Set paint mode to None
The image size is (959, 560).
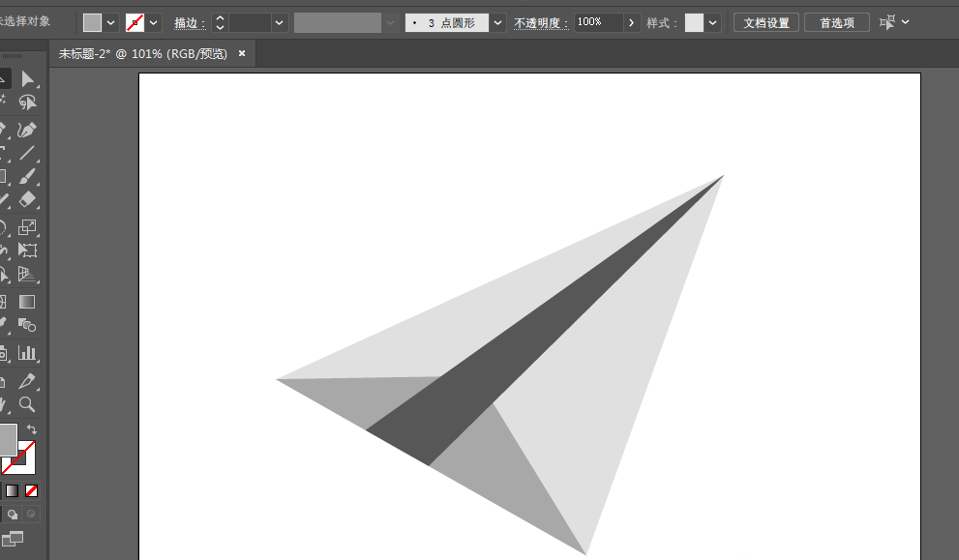point(31,491)
